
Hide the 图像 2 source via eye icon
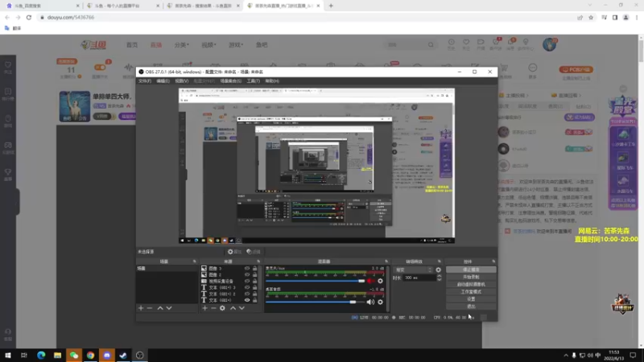(x=247, y=274)
